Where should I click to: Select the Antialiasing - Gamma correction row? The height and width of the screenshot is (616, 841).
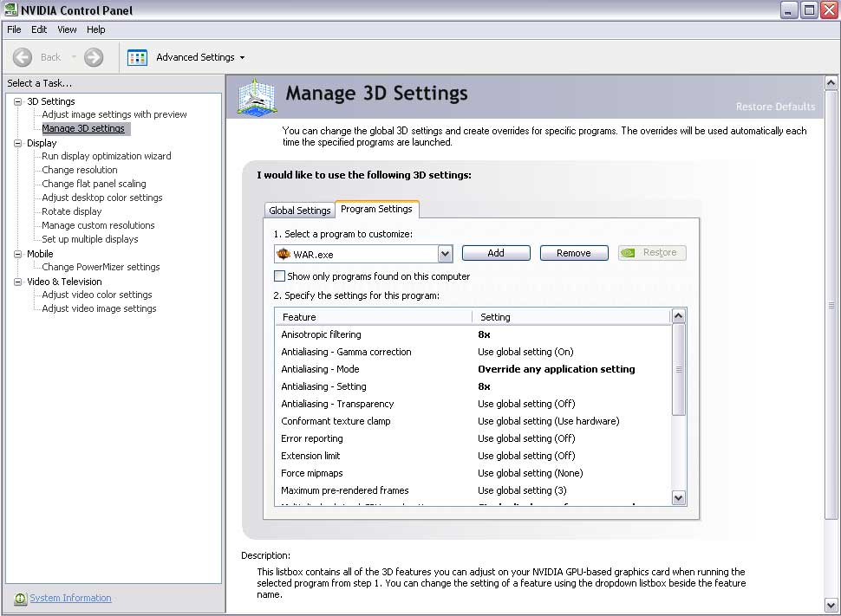pos(473,352)
